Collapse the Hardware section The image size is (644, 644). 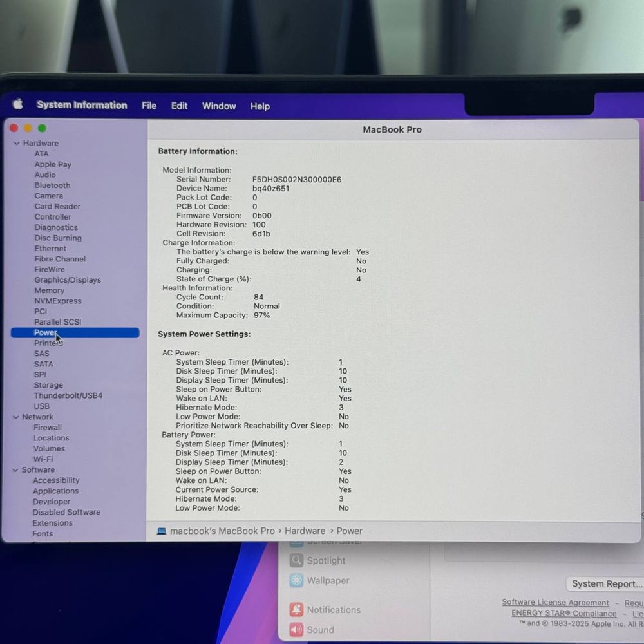point(17,144)
